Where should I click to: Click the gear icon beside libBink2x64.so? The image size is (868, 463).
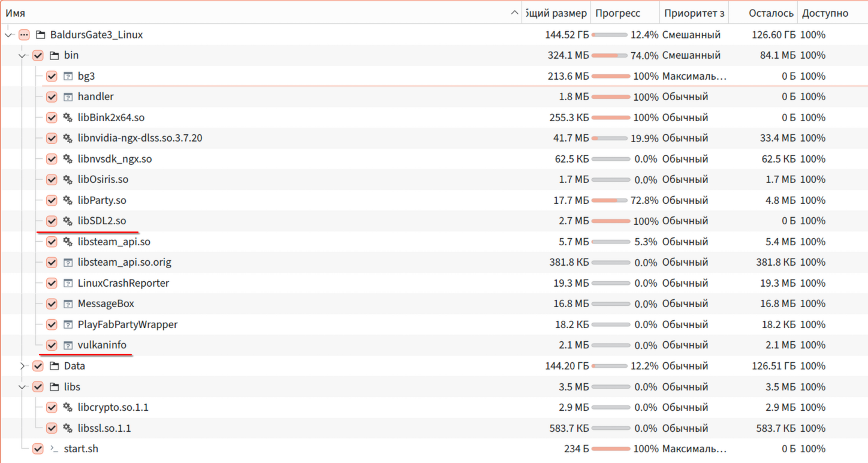[x=68, y=118]
